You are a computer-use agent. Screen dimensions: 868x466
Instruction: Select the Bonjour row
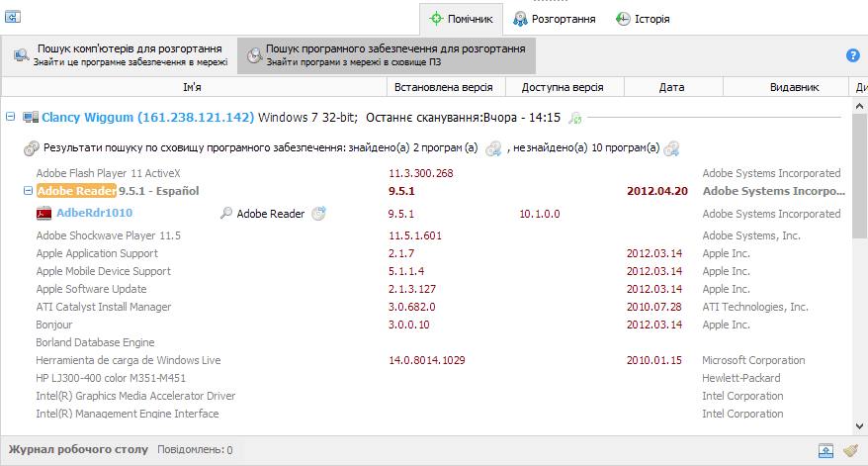tap(432, 325)
